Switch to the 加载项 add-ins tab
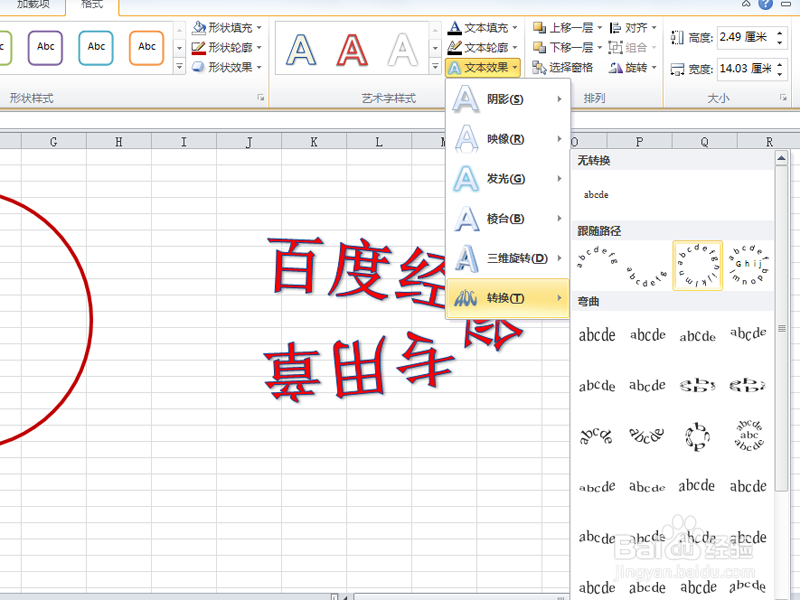The width and height of the screenshot is (800, 600). 33,5
